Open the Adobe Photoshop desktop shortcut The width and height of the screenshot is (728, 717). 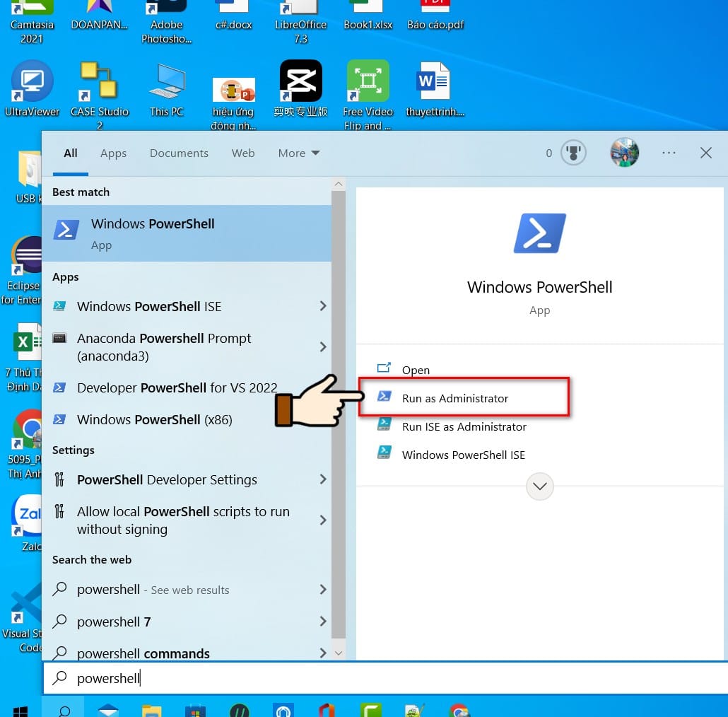[166, 23]
